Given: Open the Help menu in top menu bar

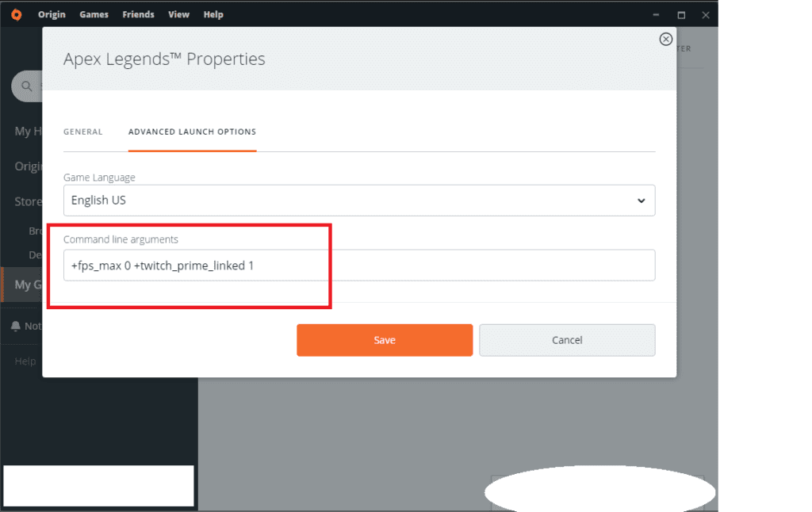Looking at the screenshot, I should point(213,14).
